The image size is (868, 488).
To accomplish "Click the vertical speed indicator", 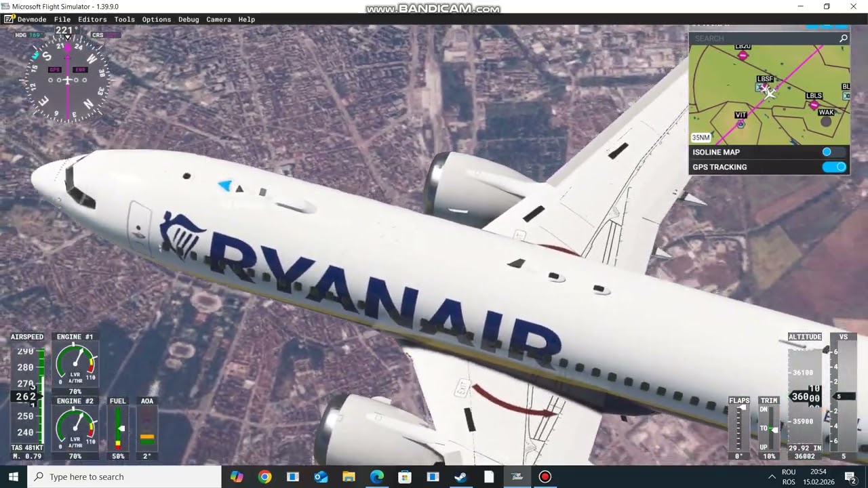I will click(844, 396).
